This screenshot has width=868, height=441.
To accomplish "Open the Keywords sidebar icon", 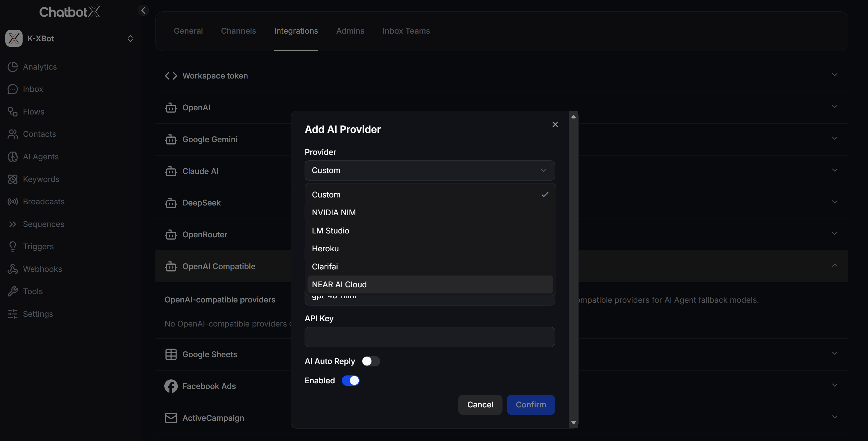I will pos(12,179).
